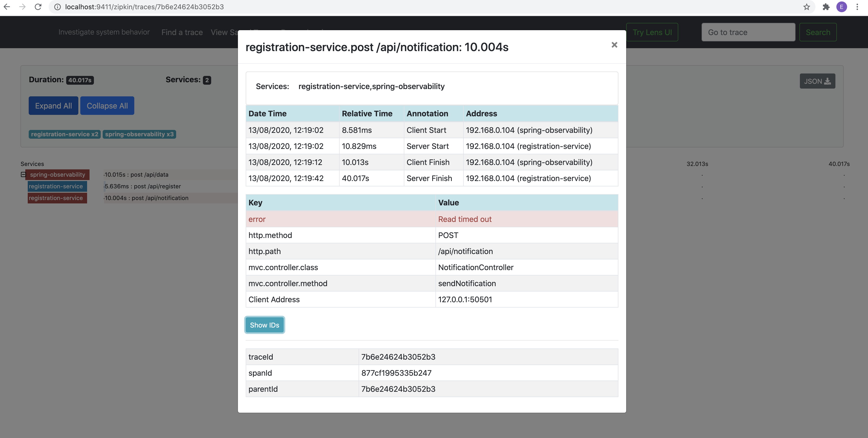Viewport: 868px width, 438px height.
Task: Close the span detail dialog
Action: [614, 45]
